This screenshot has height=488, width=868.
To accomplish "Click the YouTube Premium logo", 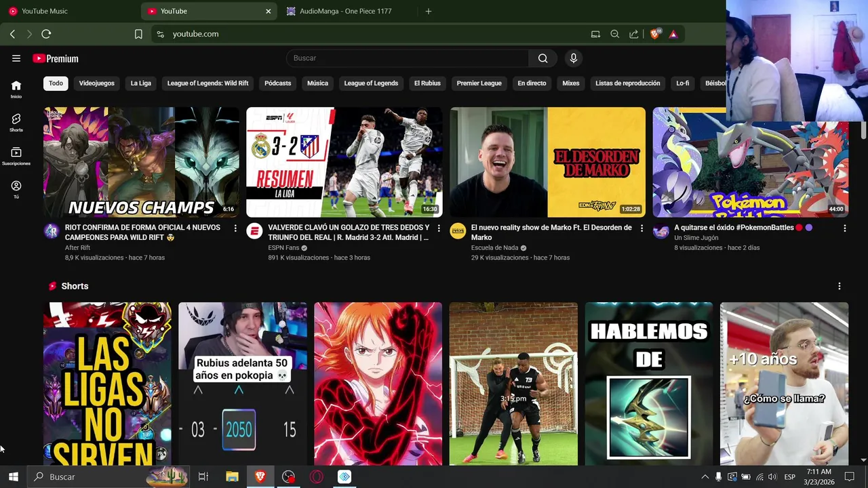I will pyautogui.click(x=56, y=58).
